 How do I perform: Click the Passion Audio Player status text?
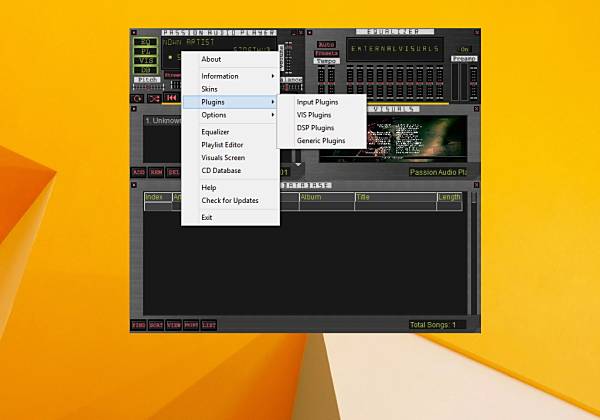(439, 173)
